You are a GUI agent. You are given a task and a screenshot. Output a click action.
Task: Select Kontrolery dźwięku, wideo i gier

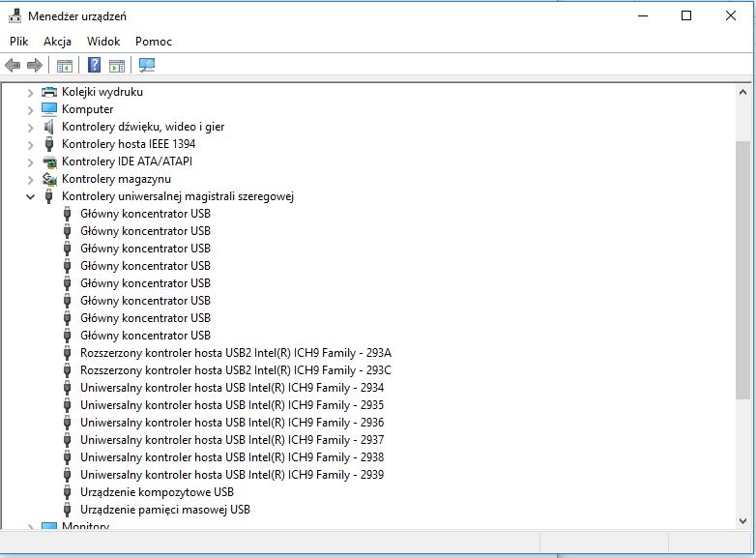(143, 127)
